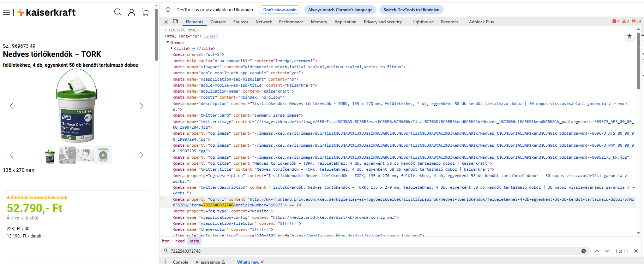Viewport: 644px width, 264px height.
Task: Click the kaiserkraft logo
Action: coord(46,12)
